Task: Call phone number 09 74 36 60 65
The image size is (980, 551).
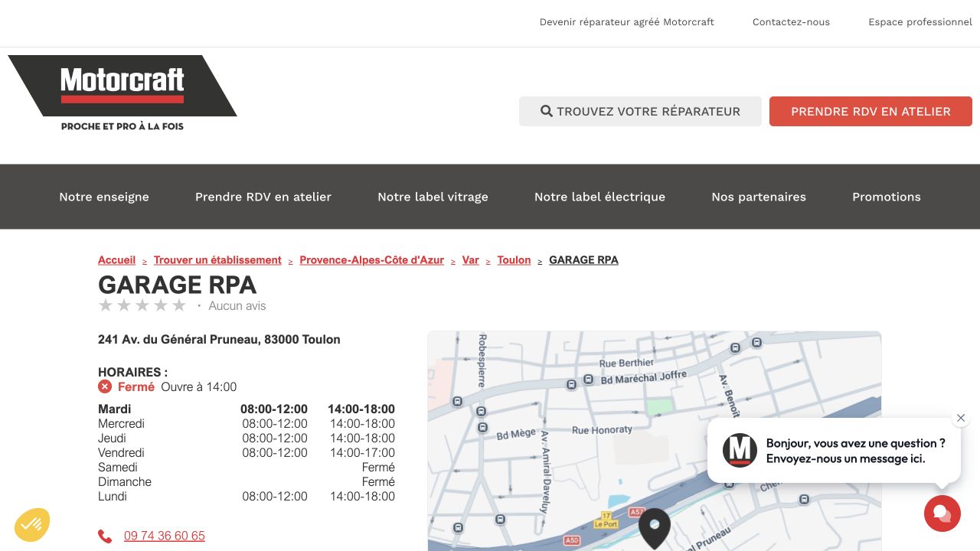Action: (165, 536)
